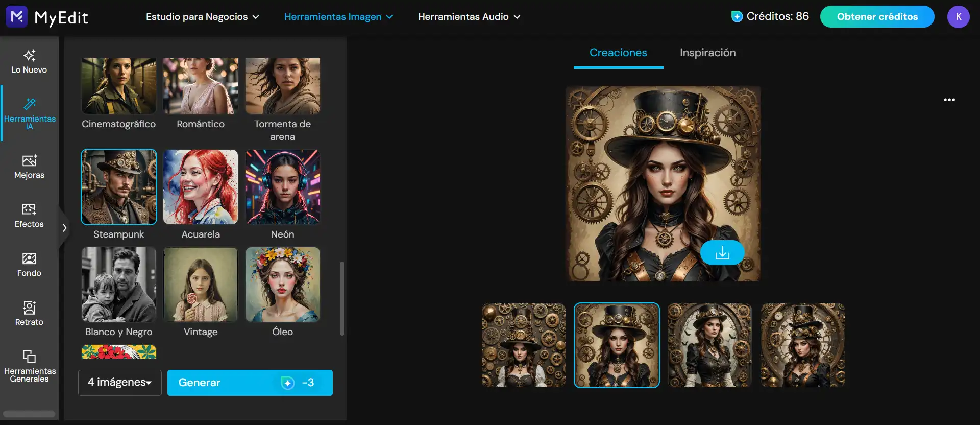The height and width of the screenshot is (425, 980).
Task: Open the Fondo background tools
Action: coord(29,265)
